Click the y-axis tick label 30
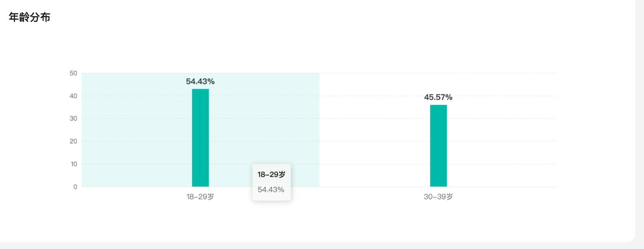644x249 pixels. point(73,119)
